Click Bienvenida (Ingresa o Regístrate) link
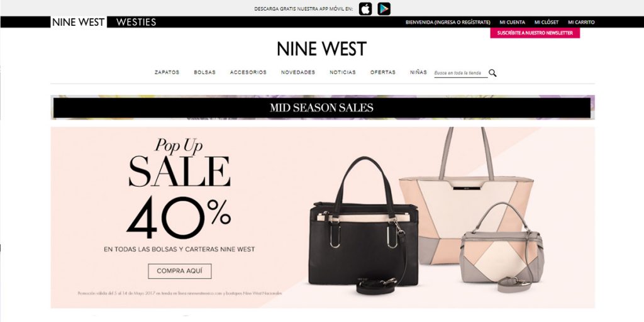Viewport: 644px width, 322px height. coord(448,22)
